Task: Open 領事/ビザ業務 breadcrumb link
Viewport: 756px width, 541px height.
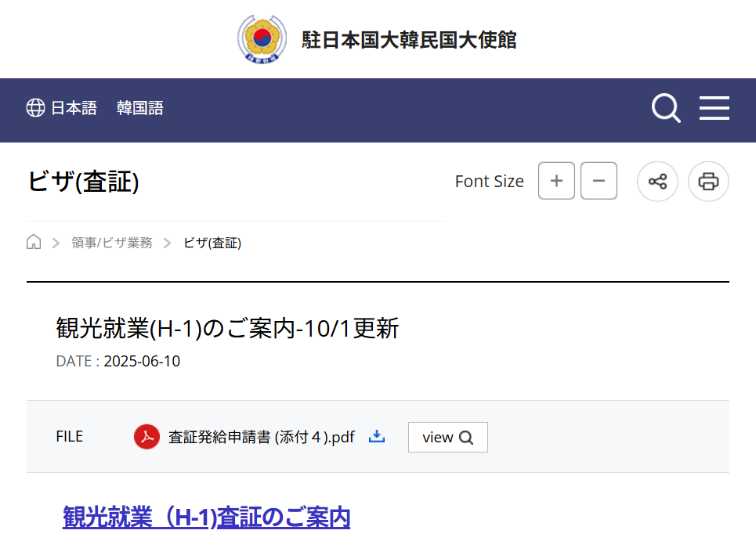Action: (112, 243)
